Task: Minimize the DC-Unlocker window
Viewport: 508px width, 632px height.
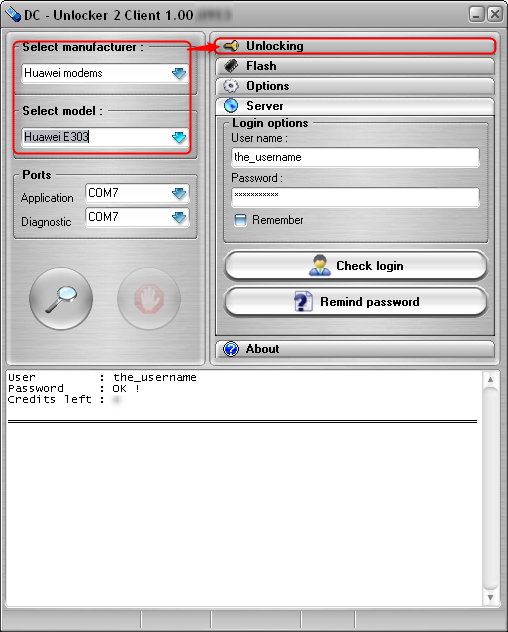Action: [x=477, y=15]
